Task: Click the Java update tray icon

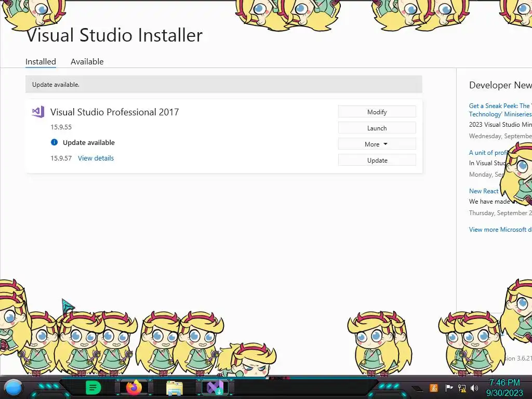Action: click(434, 388)
